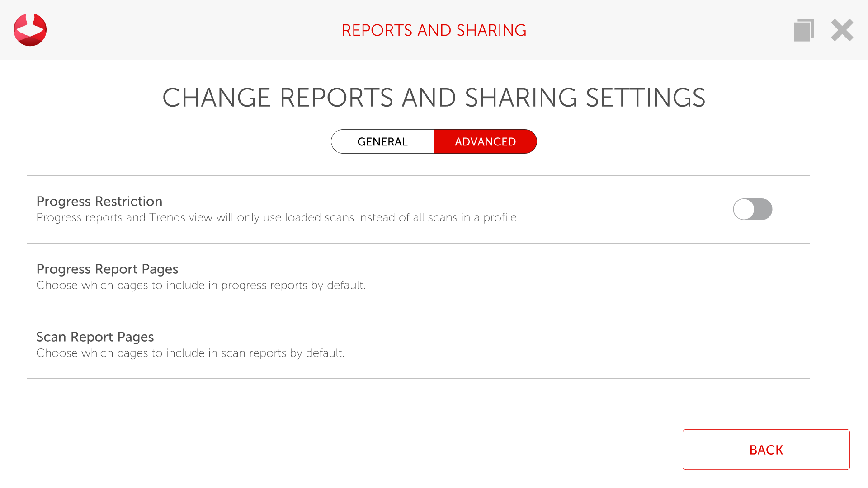Click the Progress Restriction description text

(277, 218)
